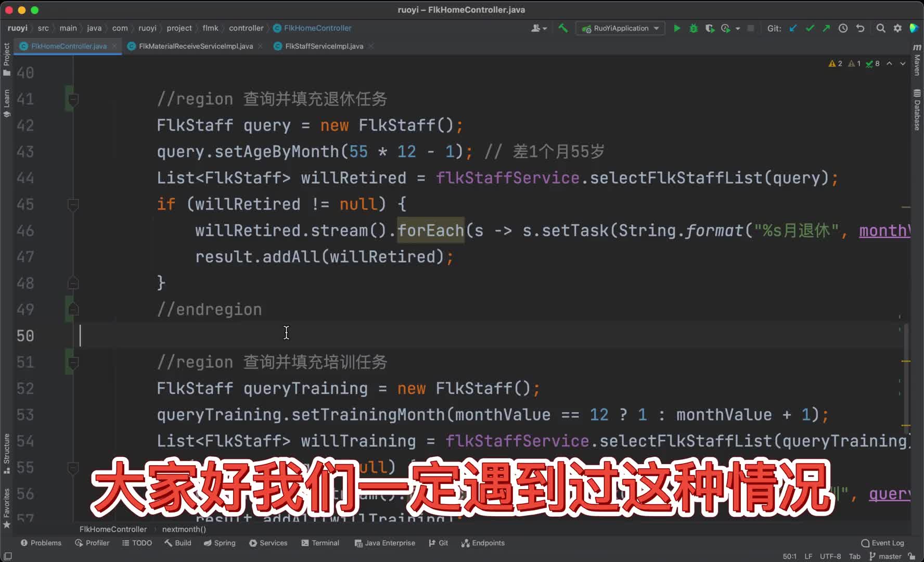This screenshot has height=562, width=924.
Task: Open the Services tool window
Action: [268, 543]
